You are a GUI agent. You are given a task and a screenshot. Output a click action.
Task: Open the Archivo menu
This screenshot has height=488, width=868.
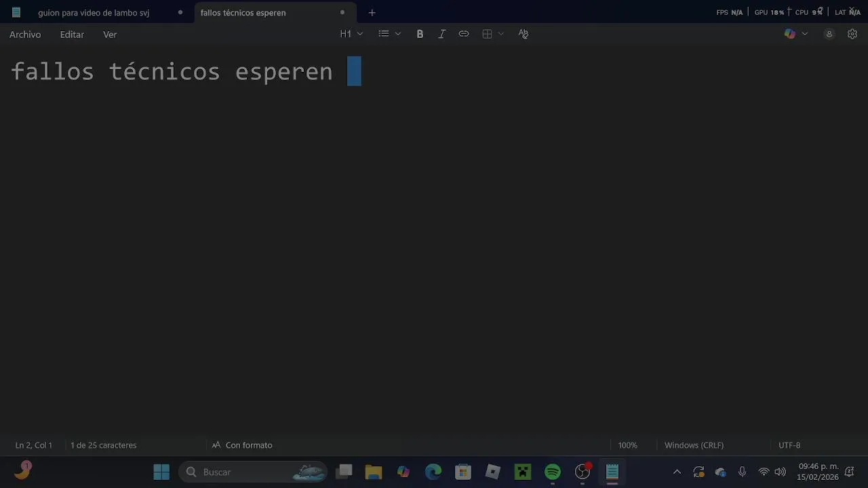[x=25, y=35]
